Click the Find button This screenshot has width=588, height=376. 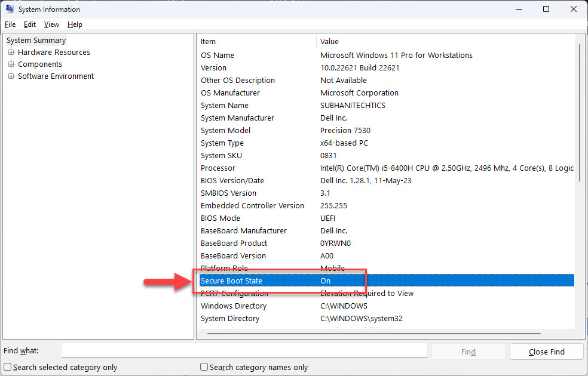coord(468,352)
